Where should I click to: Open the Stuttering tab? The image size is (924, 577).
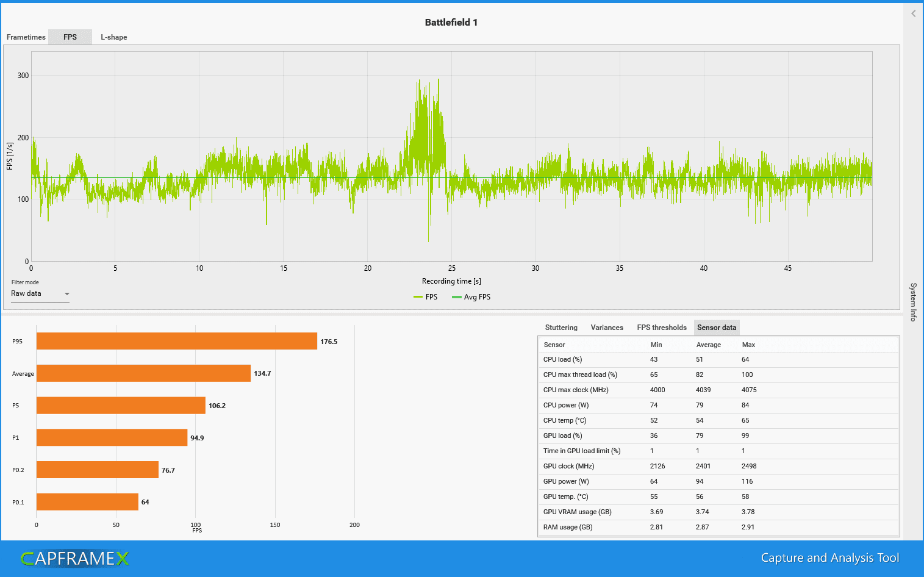561,328
